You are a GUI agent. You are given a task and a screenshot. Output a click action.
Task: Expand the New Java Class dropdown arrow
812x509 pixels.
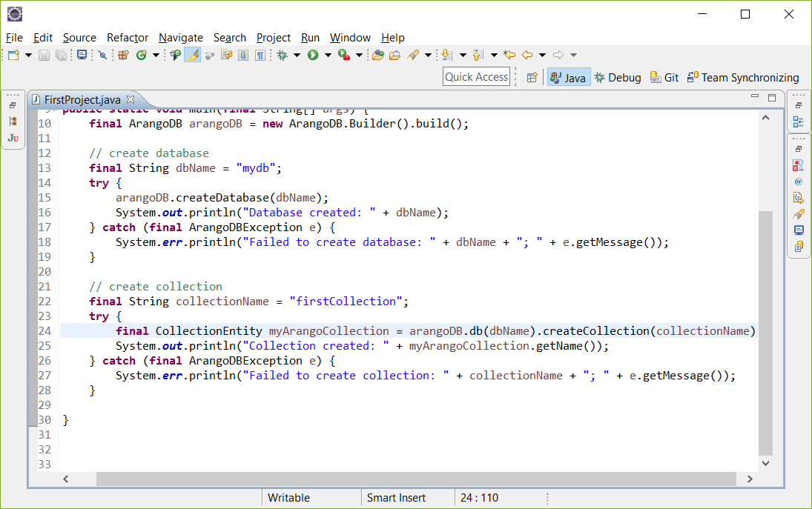(156, 55)
